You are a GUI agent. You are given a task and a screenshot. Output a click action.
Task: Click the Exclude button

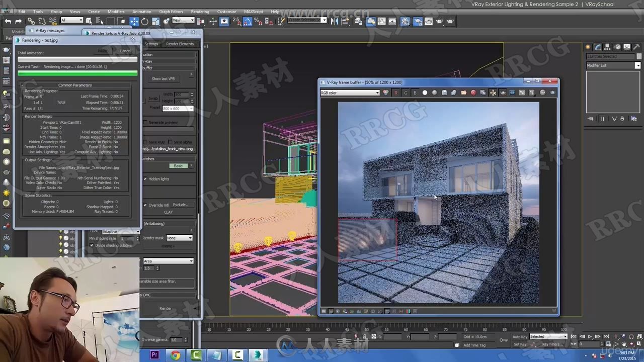(x=181, y=205)
